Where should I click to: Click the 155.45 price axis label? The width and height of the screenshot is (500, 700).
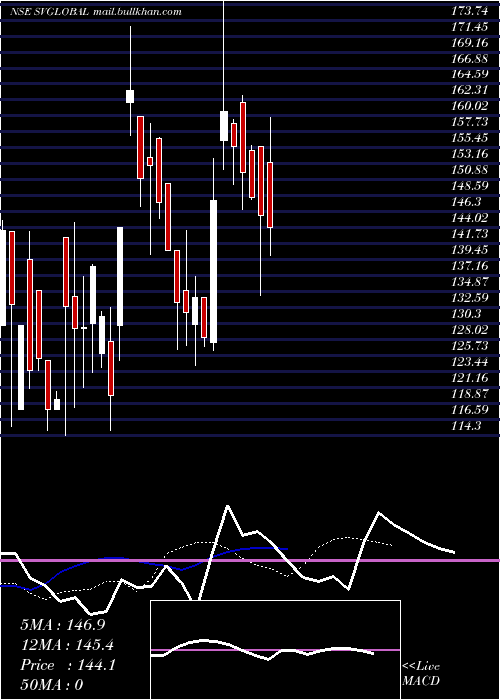[470, 138]
